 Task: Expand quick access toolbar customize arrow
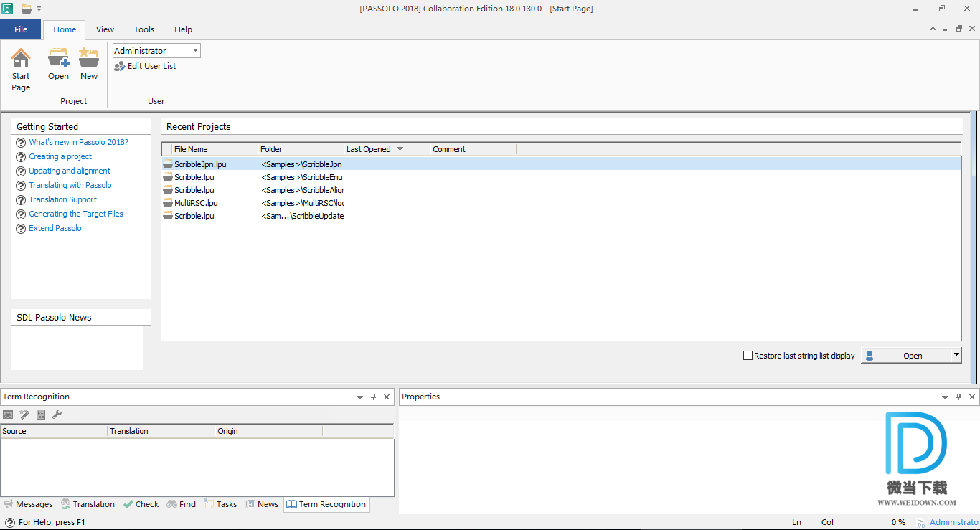click(39, 9)
